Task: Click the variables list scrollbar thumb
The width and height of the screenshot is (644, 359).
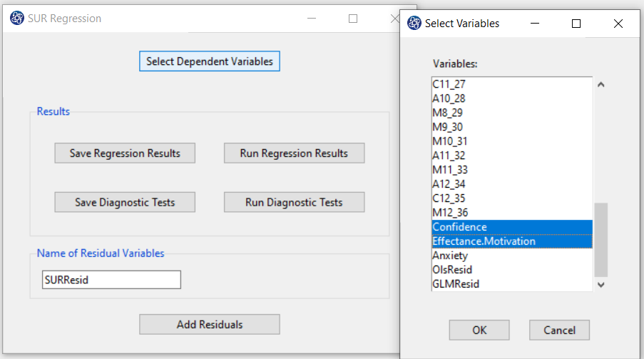Action: 601,240
